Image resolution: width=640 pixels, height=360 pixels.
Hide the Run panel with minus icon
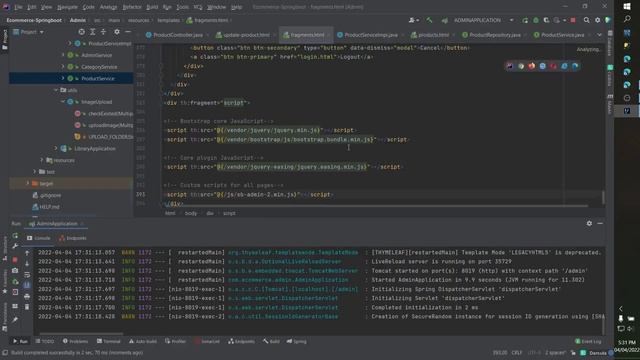tap(600, 223)
